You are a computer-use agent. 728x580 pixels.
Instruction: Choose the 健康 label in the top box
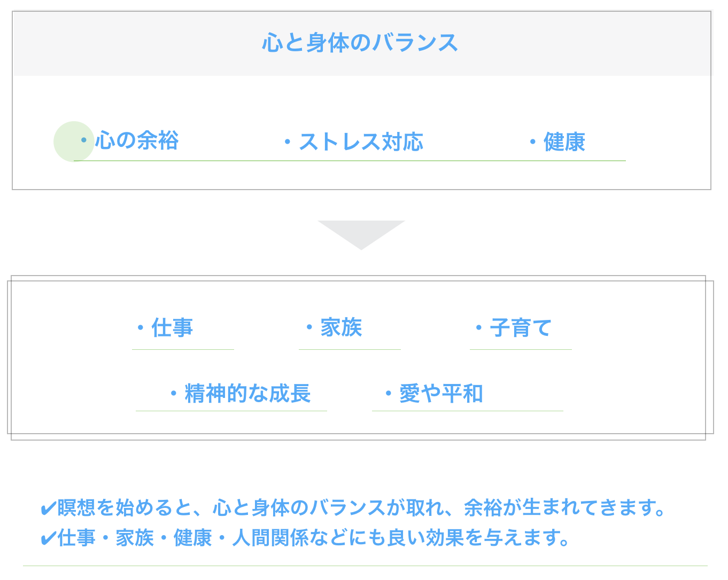[x=564, y=142]
